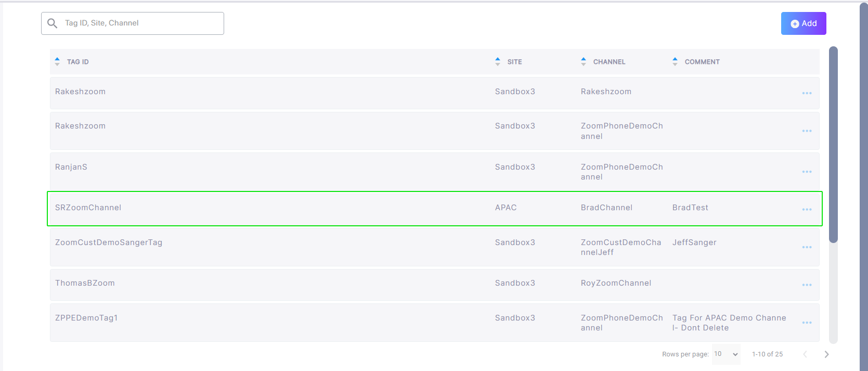Click the Tag For APAC Demo Channel comment
The image size is (868, 371).
pyautogui.click(x=729, y=323)
